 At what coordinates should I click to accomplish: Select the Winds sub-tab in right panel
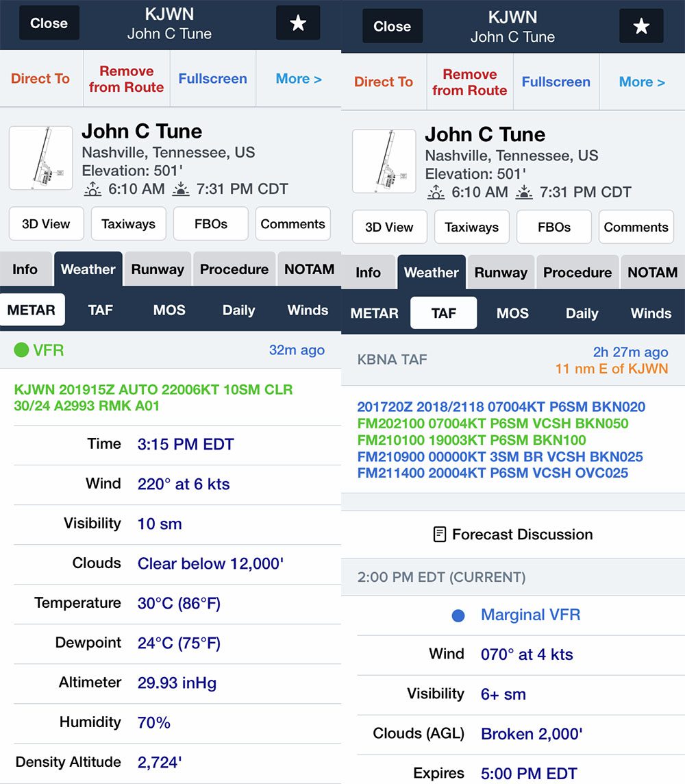pyautogui.click(x=651, y=313)
